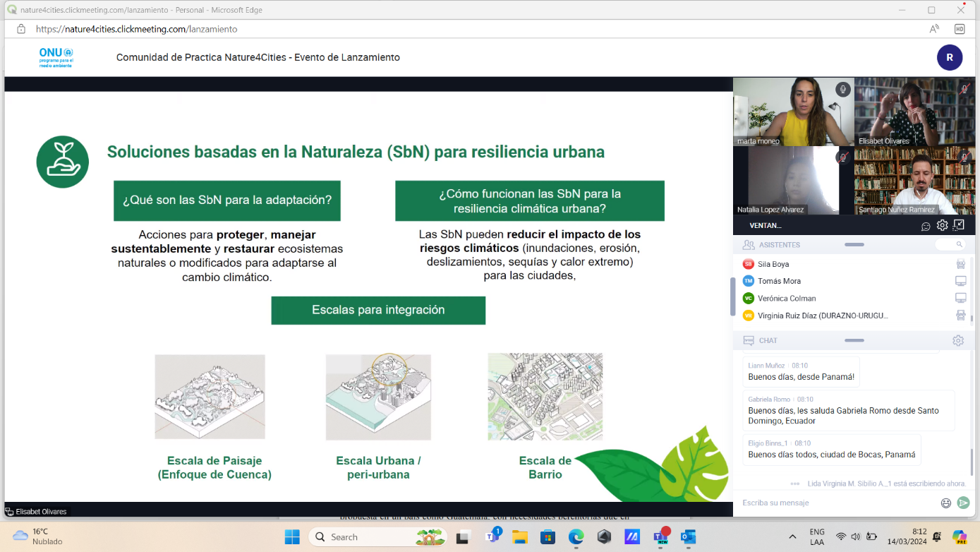
Task: Click the TM avatar badge
Action: [x=749, y=281]
